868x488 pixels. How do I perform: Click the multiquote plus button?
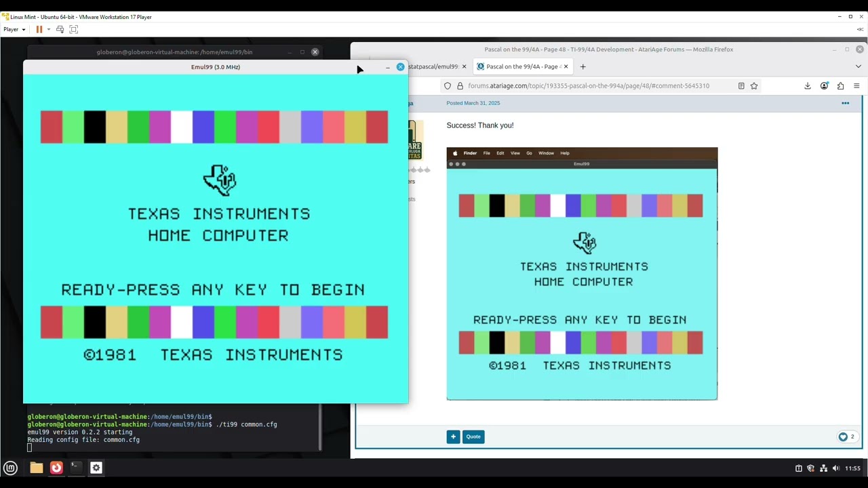click(453, 436)
